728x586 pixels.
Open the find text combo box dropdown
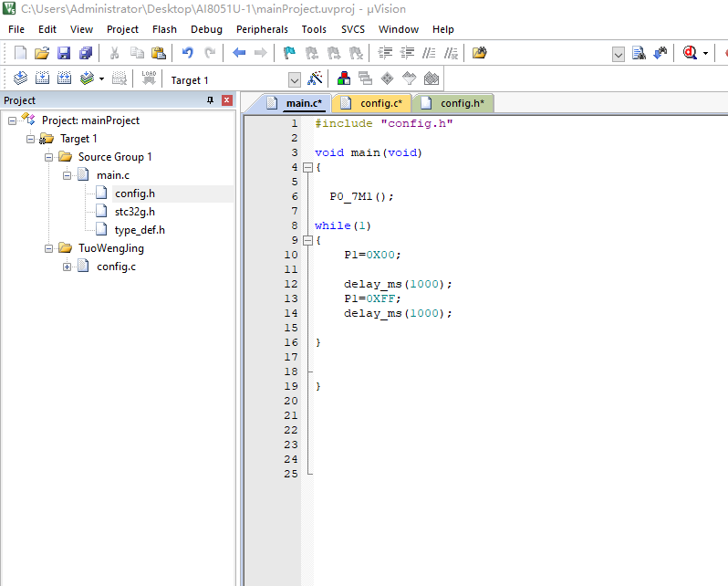pos(618,55)
